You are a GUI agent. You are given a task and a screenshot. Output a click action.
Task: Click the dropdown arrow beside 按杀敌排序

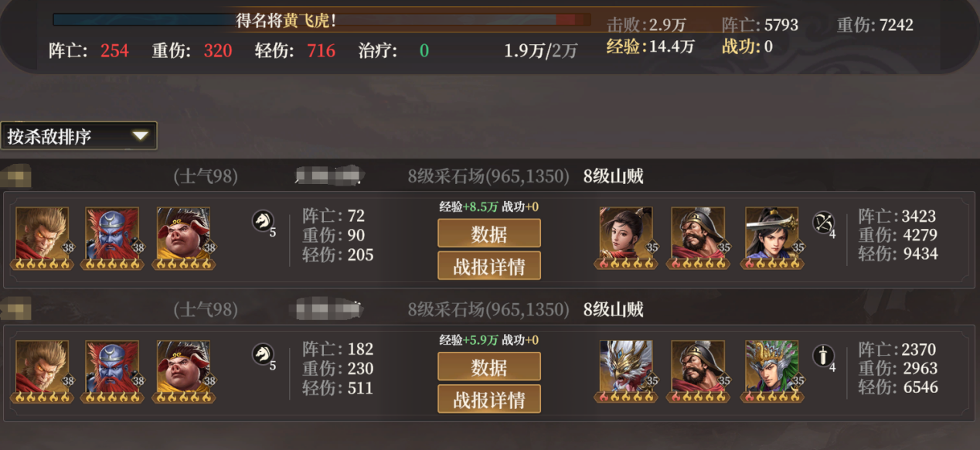pos(140,136)
